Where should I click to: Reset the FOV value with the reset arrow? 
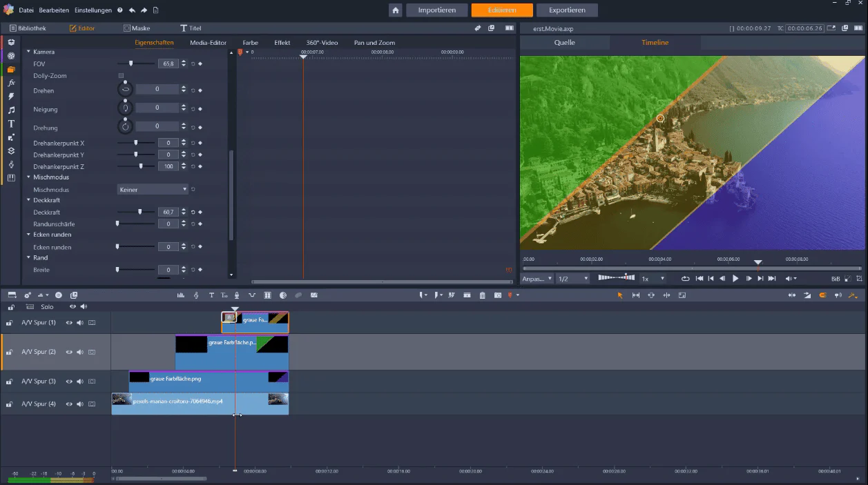click(193, 63)
